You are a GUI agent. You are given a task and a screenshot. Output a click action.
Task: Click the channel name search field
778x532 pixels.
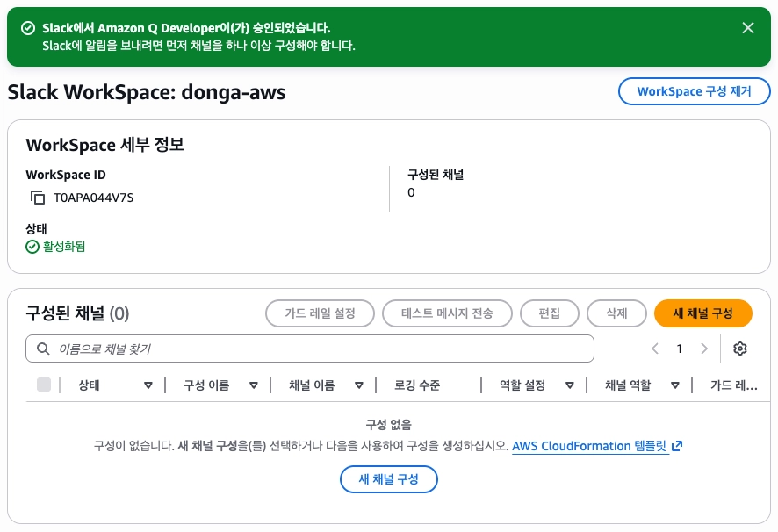point(316,349)
